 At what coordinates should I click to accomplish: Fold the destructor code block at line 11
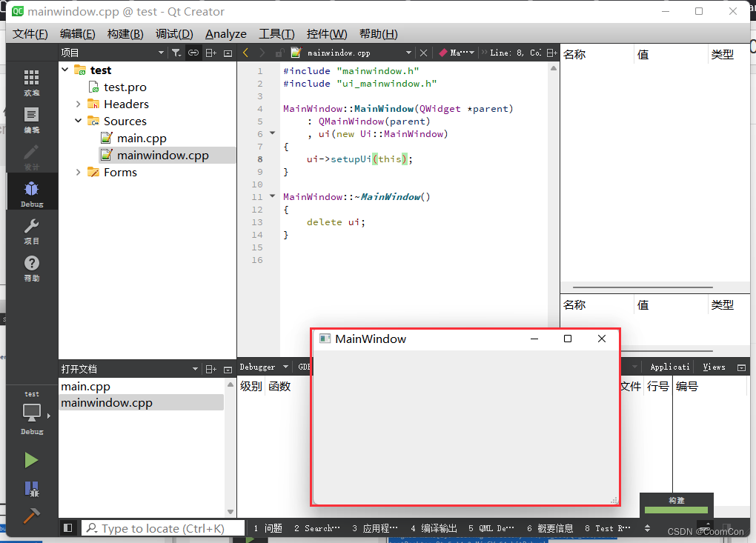[x=273, y=196]
